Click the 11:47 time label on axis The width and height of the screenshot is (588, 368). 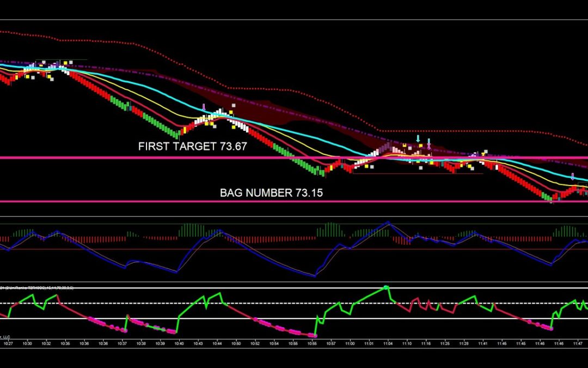[x=578, y=343]
